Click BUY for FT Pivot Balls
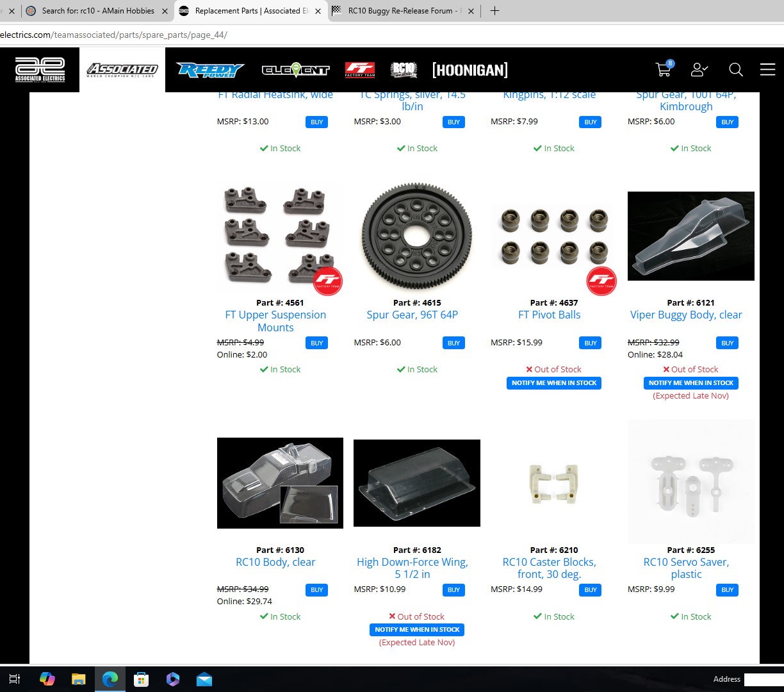This screenshot has width=784, height=692. pyautogui.click(x=591, y=343)
